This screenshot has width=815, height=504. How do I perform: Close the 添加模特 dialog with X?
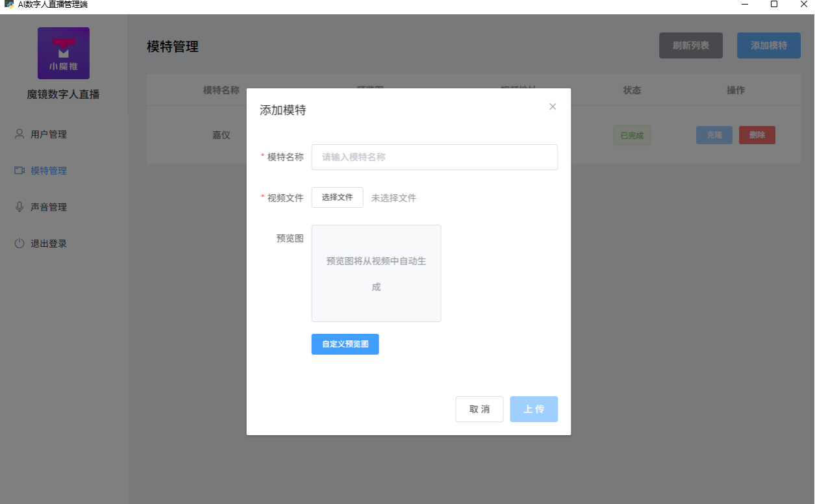(553, 107)
